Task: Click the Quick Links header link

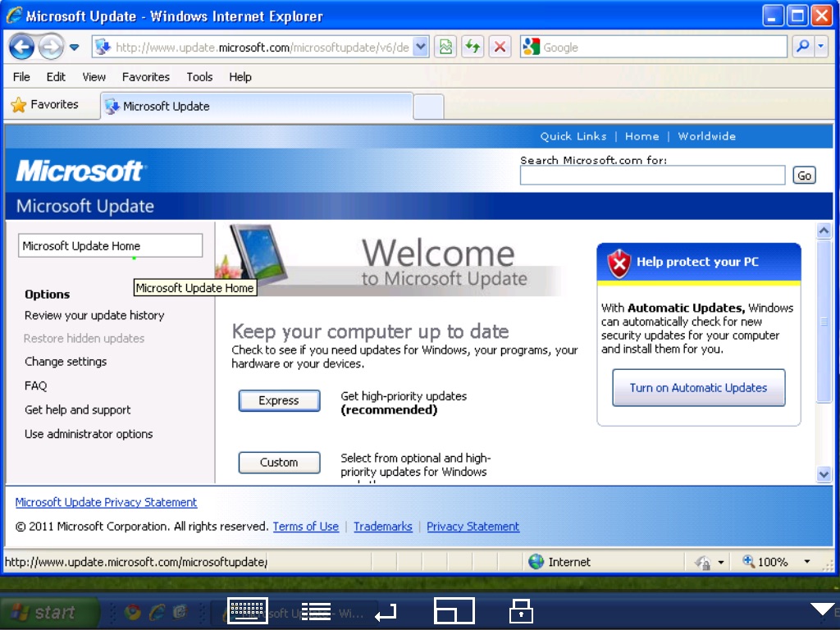Action: pos(573,137)
